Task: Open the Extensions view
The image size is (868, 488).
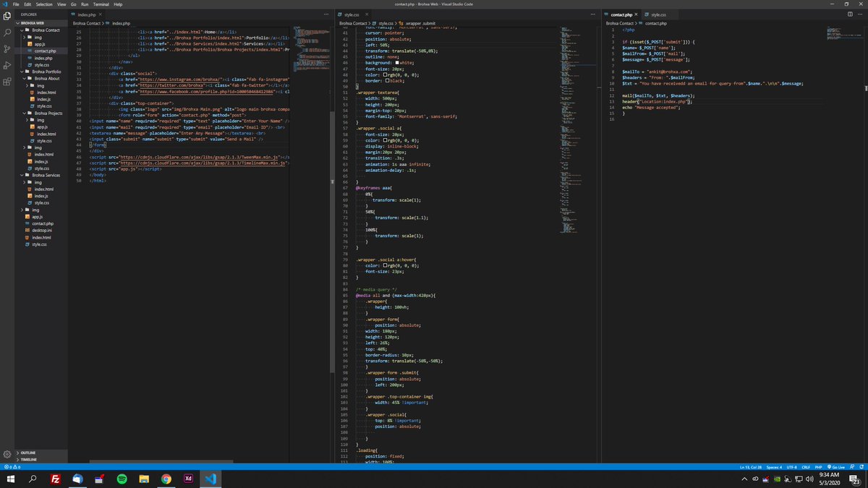Action: click(7, 82)
